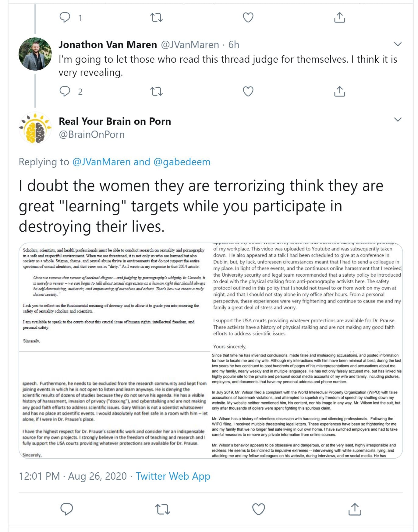Expand options chevron on BrainOnPorn tweet
The width and height of the screenshot is (418, 532).
pyautogui.click(x=398, y=119)
